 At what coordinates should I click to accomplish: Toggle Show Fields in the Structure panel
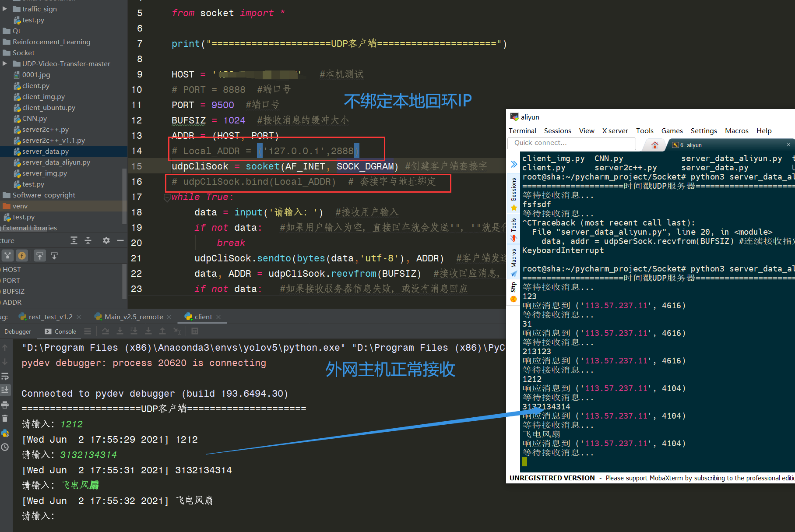click(x=22, y=255)
